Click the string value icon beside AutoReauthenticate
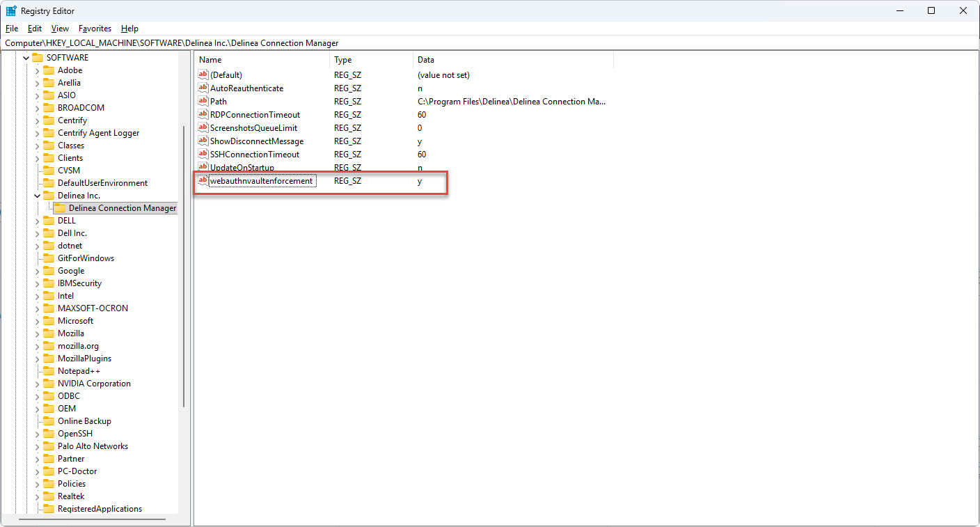The height and width of the screenshot is (527, 980). [x=203, y=88]
